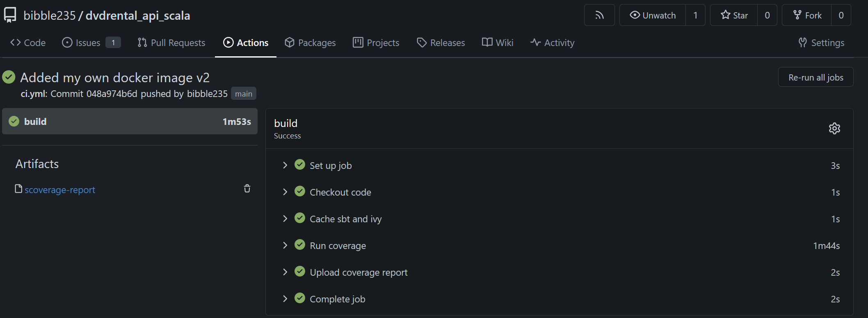Expand the Cache sbt and ivy step

(x=285, y=219)
